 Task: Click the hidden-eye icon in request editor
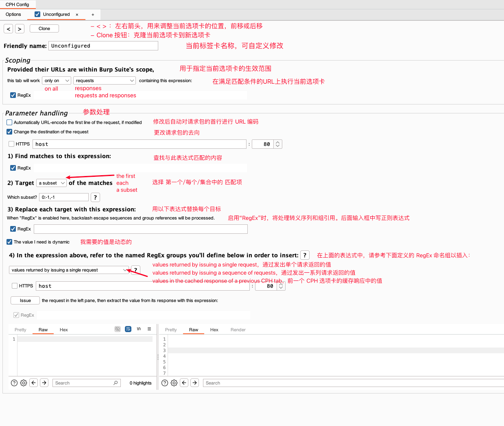(118, 329)
